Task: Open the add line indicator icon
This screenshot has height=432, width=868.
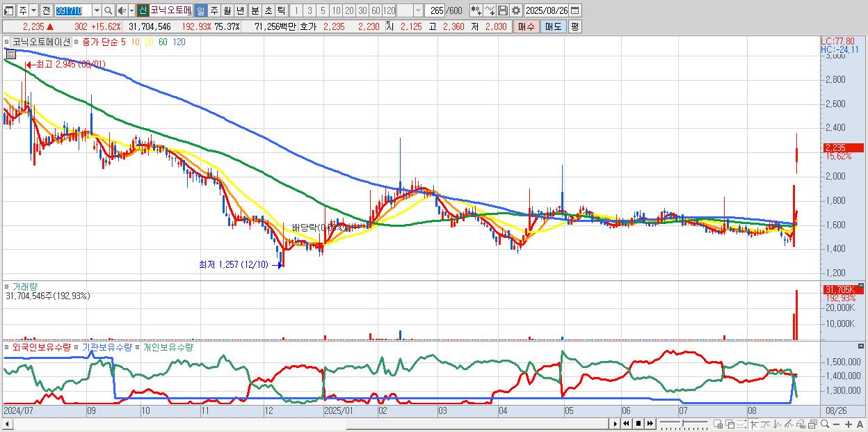Action: 490,10
